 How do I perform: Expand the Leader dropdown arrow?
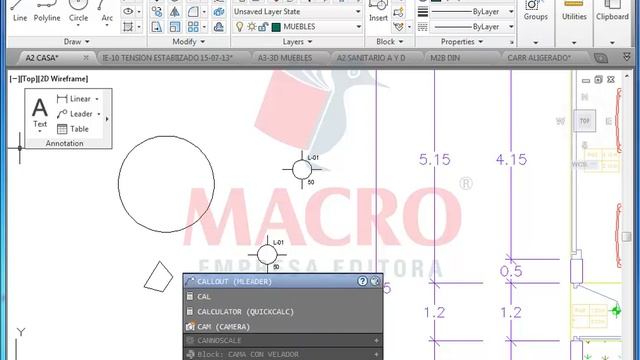tap(99, 114)
